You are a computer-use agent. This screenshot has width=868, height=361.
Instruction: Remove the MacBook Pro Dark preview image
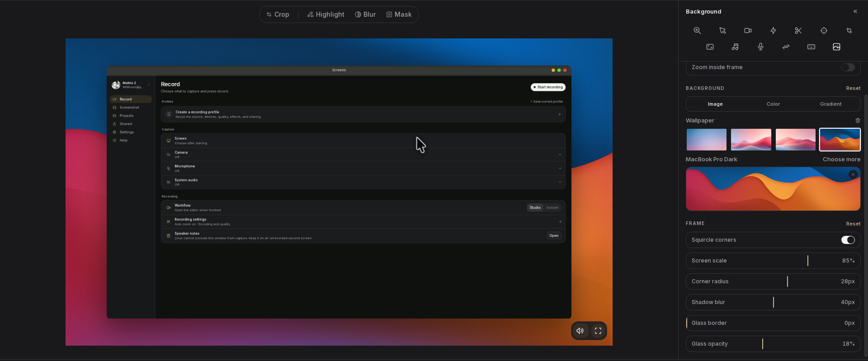pos(853,174)
